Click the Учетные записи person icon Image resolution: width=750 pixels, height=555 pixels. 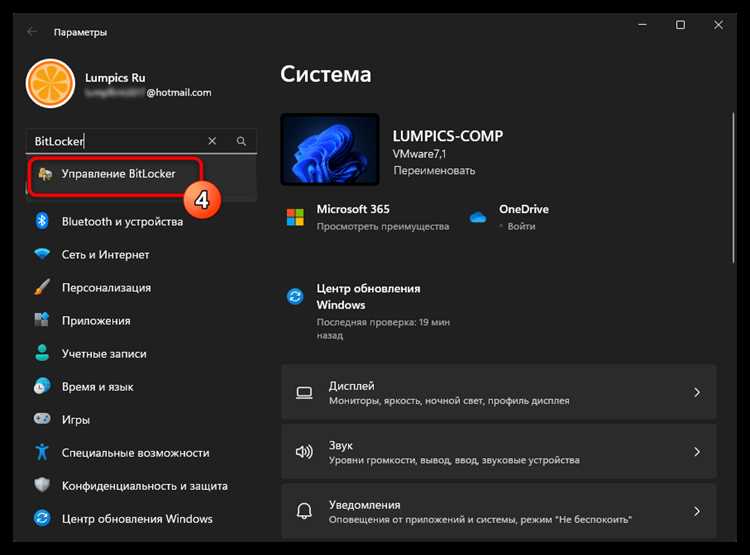click(42, 353)
